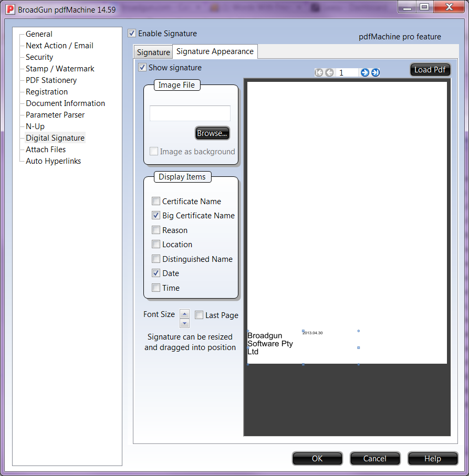Image resolution: width=469 pixels, height=476 pixels.
Task: Increase font size with up arrow
Action: tap(184, 314)
